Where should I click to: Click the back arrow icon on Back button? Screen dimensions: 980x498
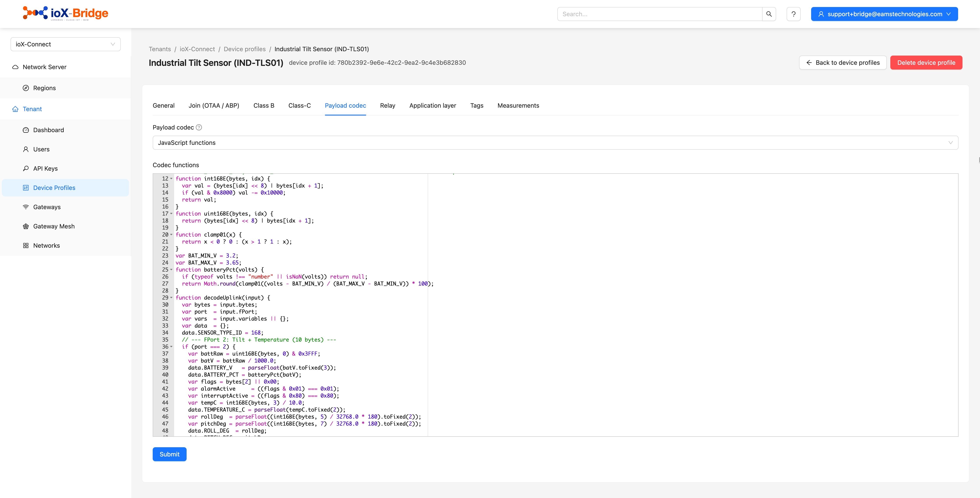click(809, 63)
